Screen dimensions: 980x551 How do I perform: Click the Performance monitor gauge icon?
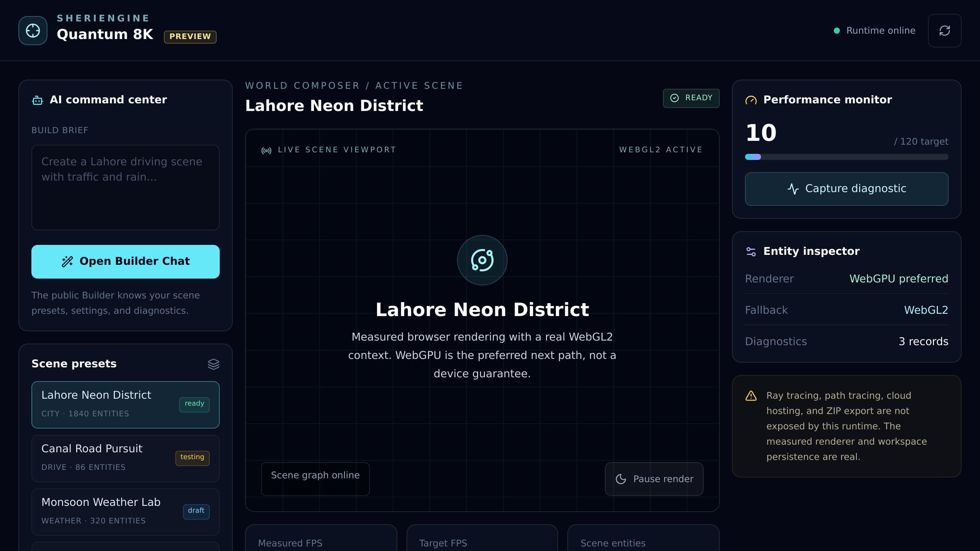pos(751,100)
